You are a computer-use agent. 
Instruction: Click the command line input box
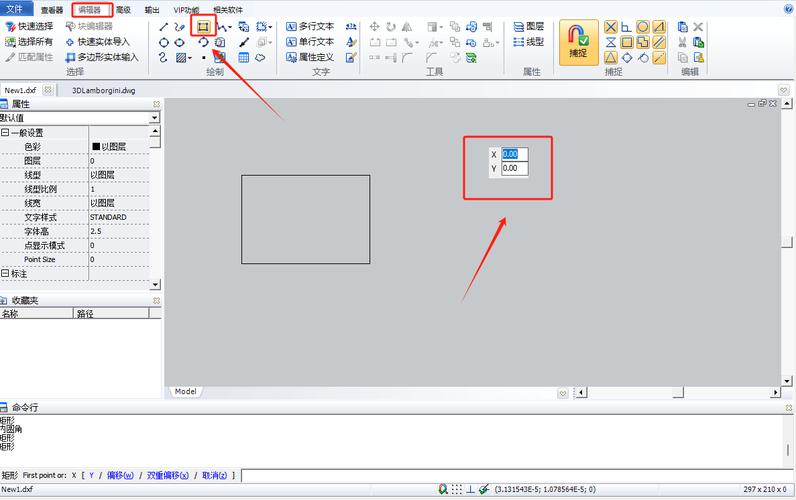coord(515,476)
